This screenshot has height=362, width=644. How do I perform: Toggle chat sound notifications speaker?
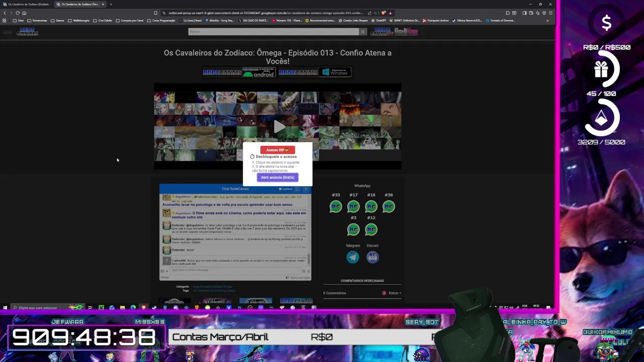pos(287,278)
